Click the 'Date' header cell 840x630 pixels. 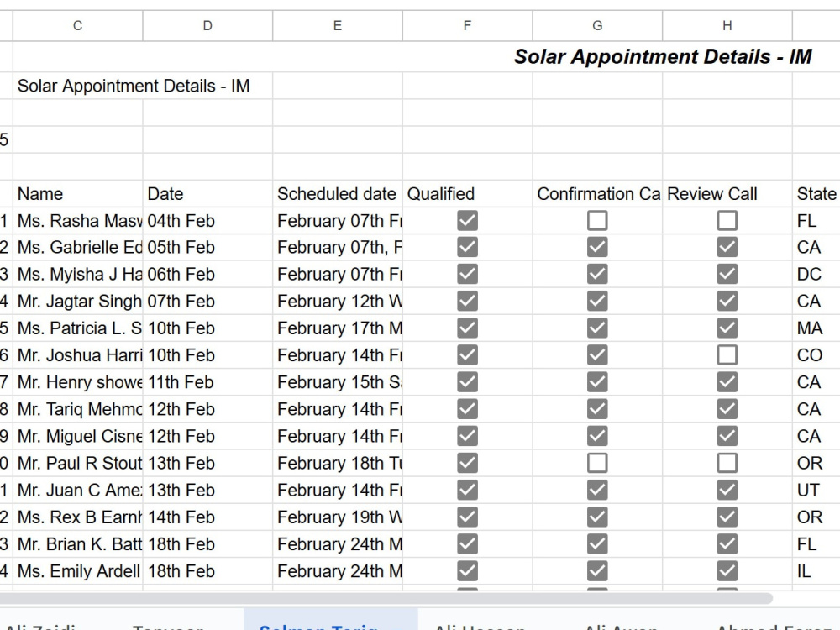[x=207, y=194]
